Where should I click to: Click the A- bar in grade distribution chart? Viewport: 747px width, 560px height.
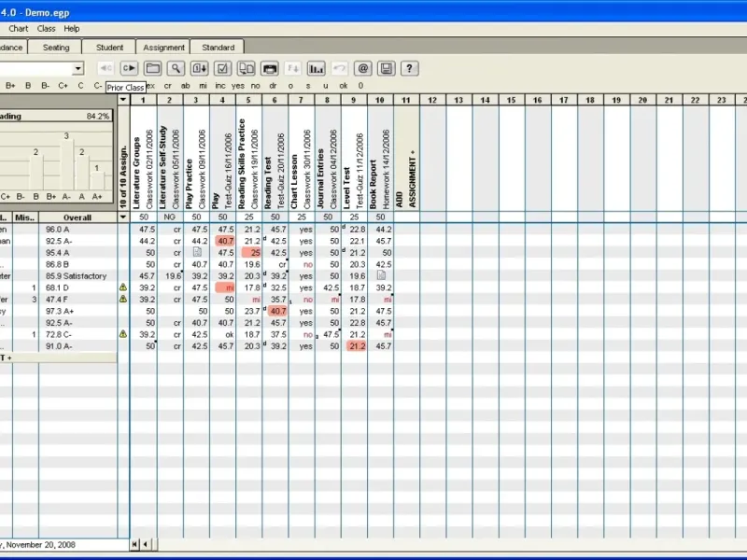[x=66, y=164]
